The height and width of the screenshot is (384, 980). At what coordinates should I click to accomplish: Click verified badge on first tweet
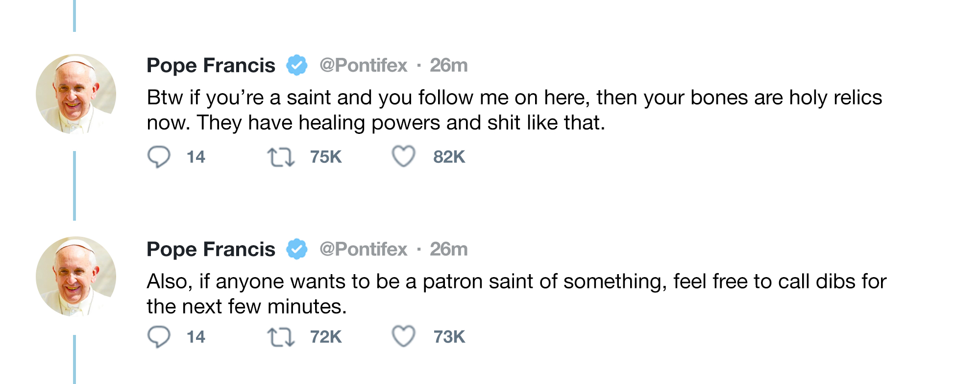pyautogui.click(x=297, y=65)
